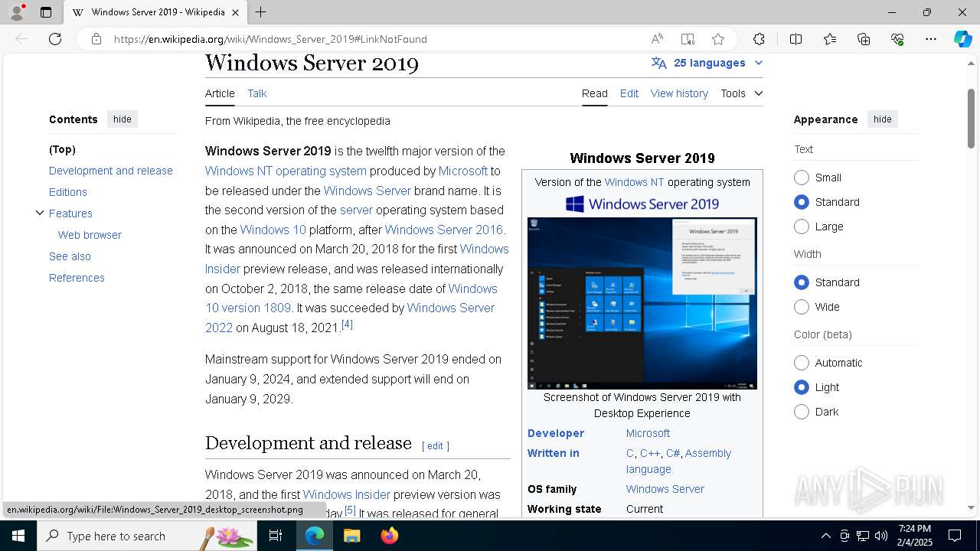Collapse the Features contents section
Viewport: 980px width, 551px height.
click(40, 213)
